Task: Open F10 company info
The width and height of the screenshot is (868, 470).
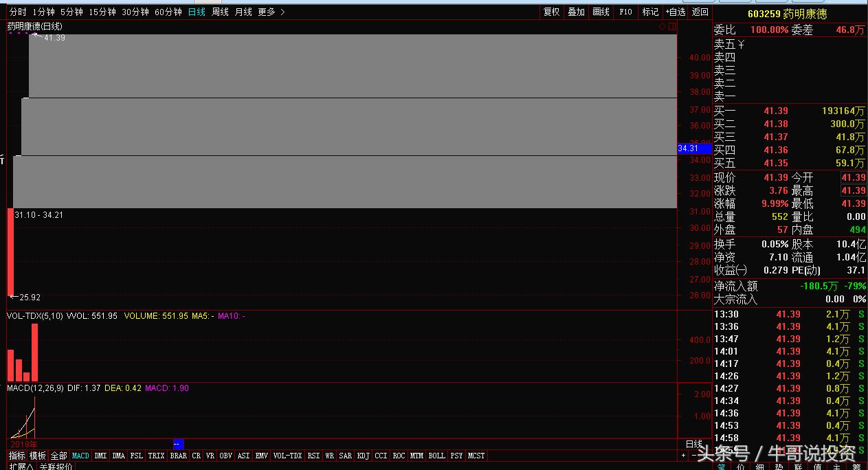Action: 625,12
